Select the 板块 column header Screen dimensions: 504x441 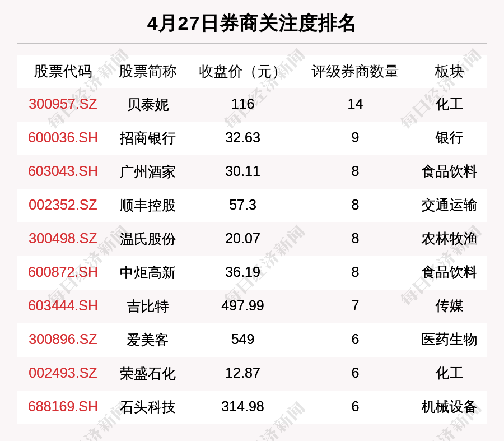click(449, 71)
